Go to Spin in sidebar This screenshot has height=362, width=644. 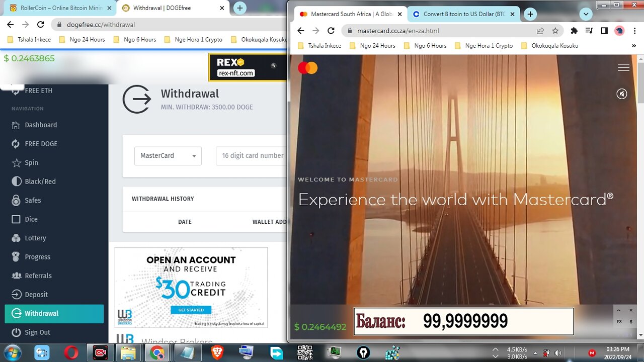pyautogui.click(x=31, y=162)
